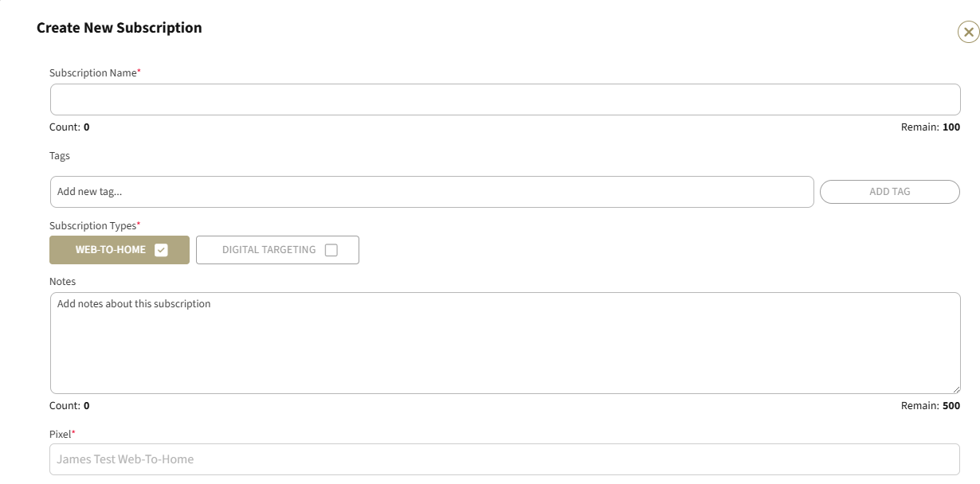Select the WEB-TO-HOME subscription type label

111,250
